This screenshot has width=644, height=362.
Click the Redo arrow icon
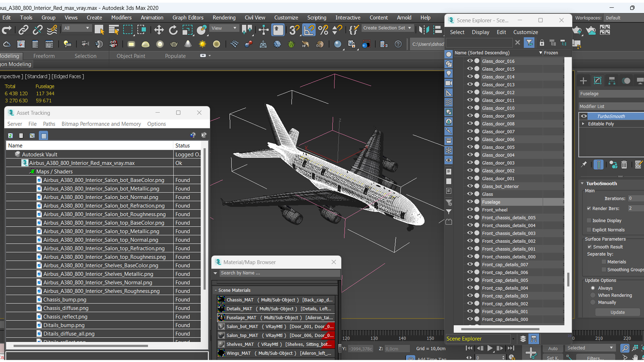coord(7,30)
